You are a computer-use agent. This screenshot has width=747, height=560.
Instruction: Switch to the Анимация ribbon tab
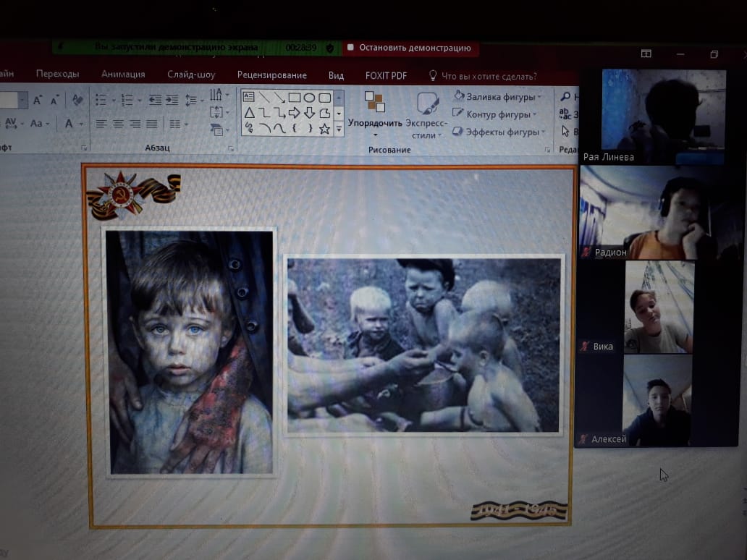[123, 75]
